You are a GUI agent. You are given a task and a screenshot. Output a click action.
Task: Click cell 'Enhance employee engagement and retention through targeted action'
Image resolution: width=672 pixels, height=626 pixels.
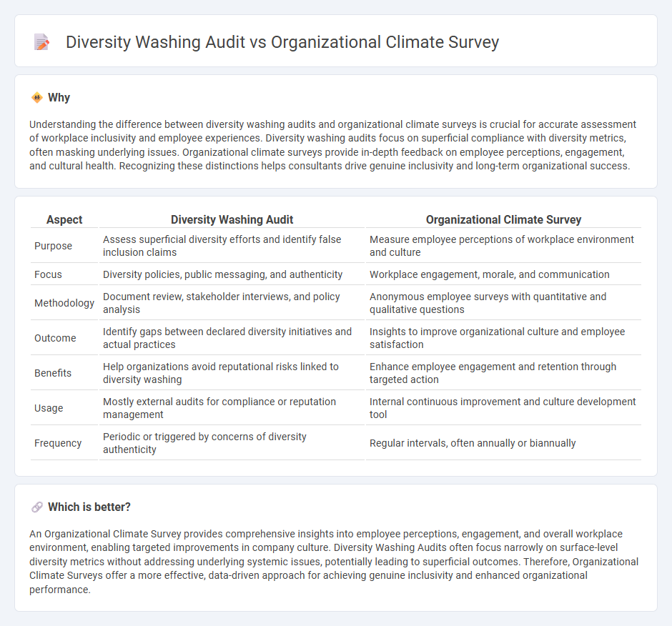(x=503, y=373)
